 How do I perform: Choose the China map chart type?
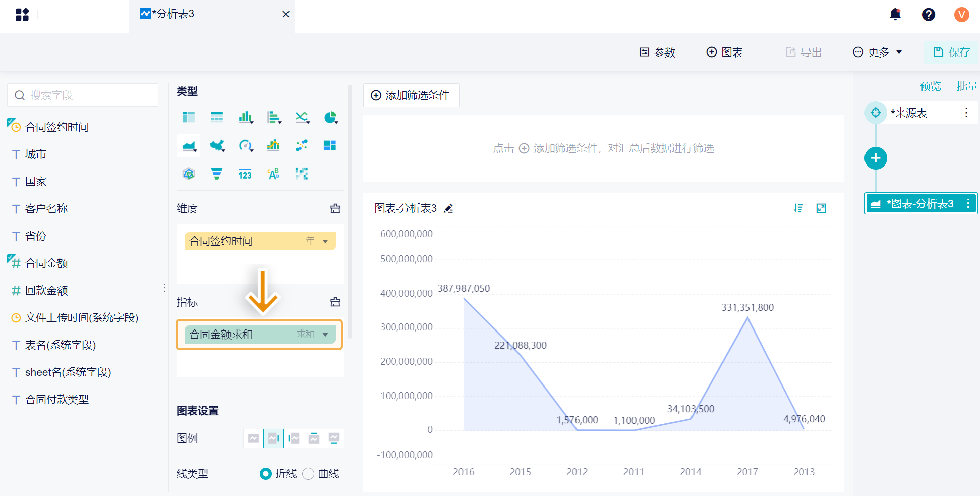(217, 146)
